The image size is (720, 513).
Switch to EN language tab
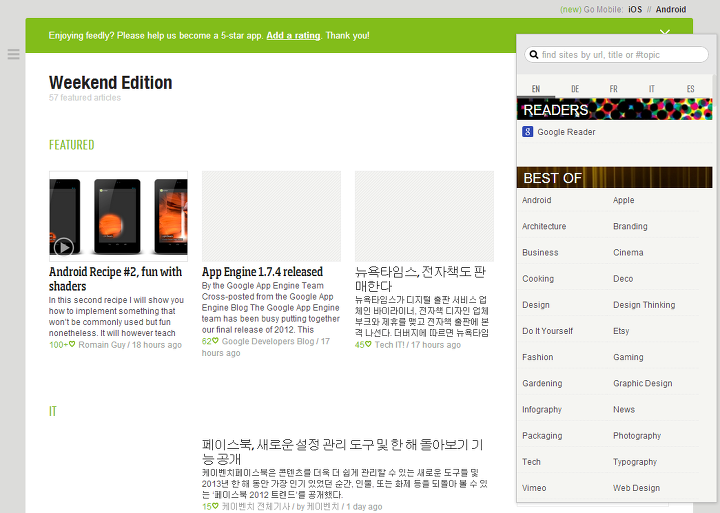tap(536, 89)
